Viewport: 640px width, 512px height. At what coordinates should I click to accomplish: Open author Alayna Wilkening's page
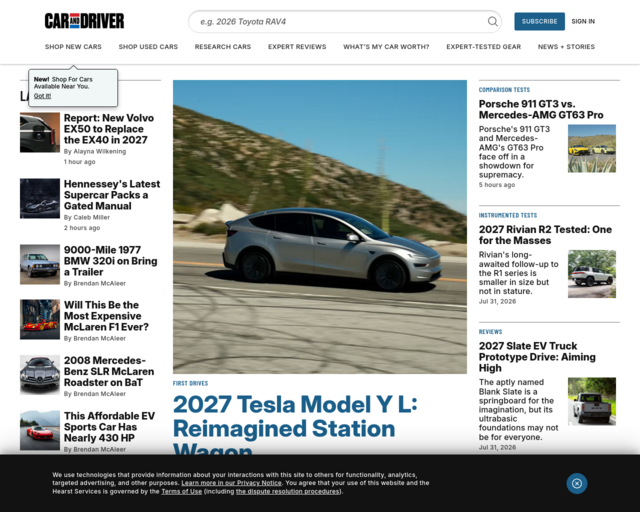(100, 151)
